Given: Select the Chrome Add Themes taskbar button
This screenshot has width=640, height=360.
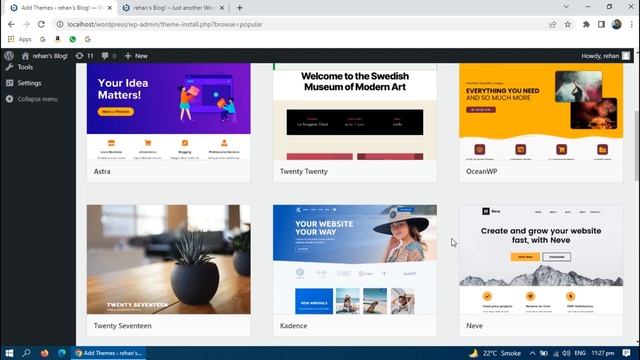Looking at the screenshot, I should tap(108, 353).
